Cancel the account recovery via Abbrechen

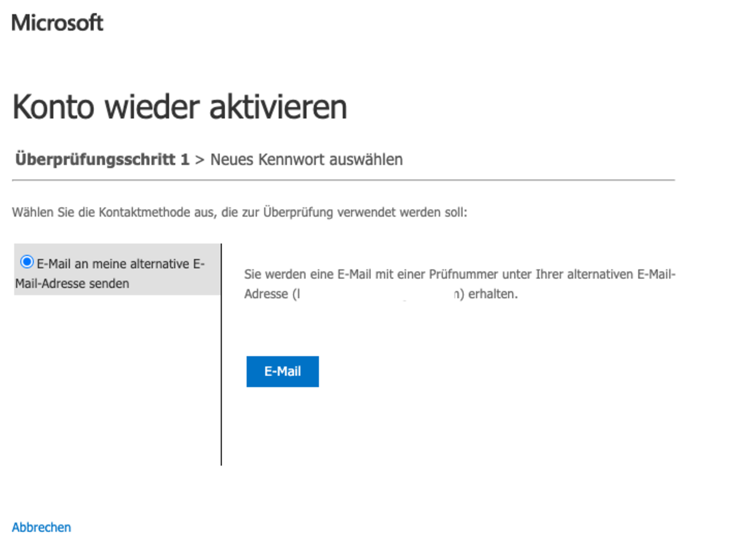pos(41,527)
